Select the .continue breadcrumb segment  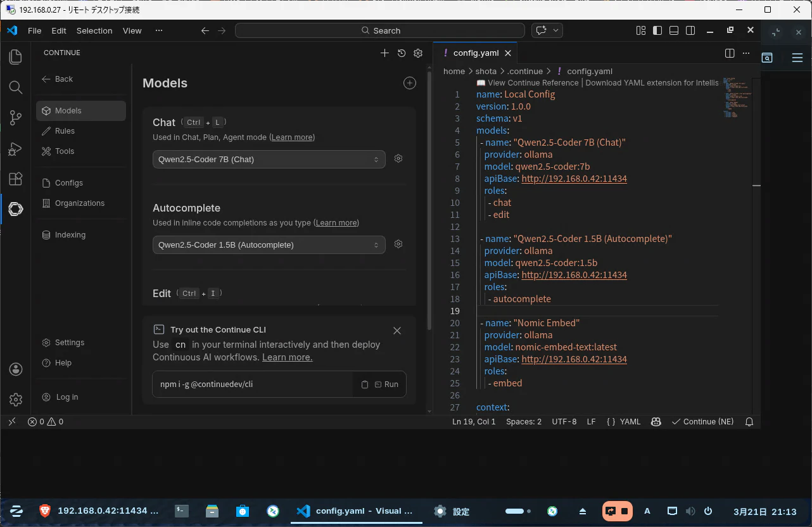[x=524, y=72]
